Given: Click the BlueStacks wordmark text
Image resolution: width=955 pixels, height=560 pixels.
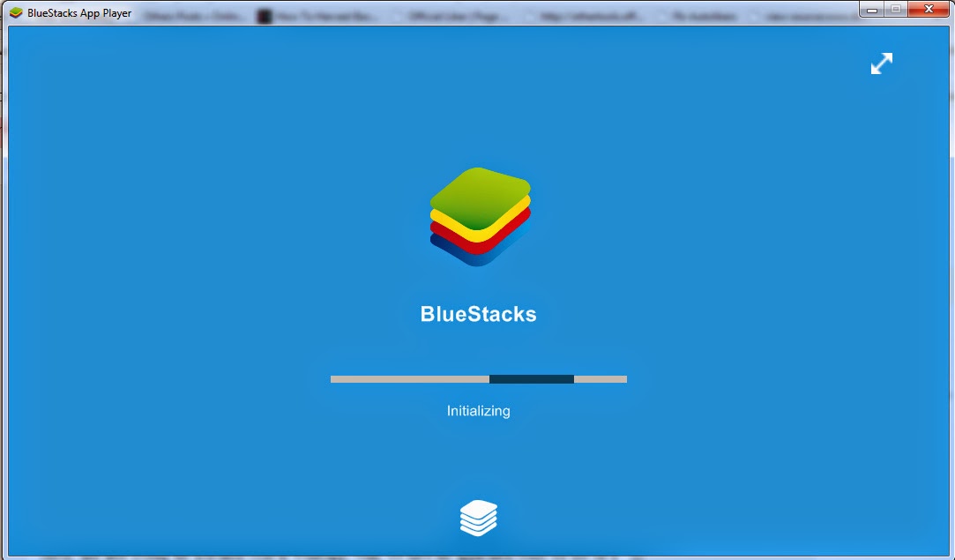Looking at the screenshot, I should [479, 312].
